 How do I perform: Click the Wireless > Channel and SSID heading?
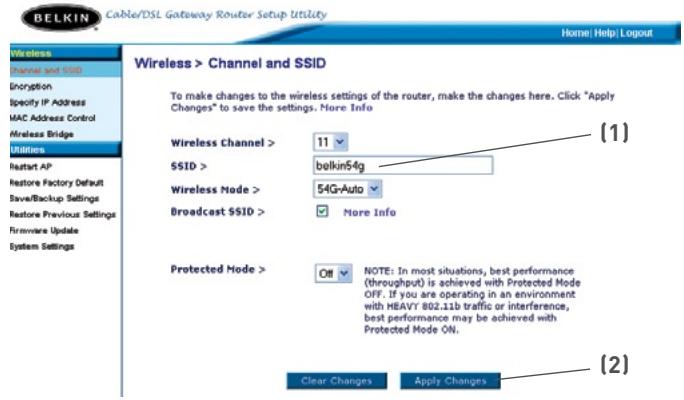point(230,63)
